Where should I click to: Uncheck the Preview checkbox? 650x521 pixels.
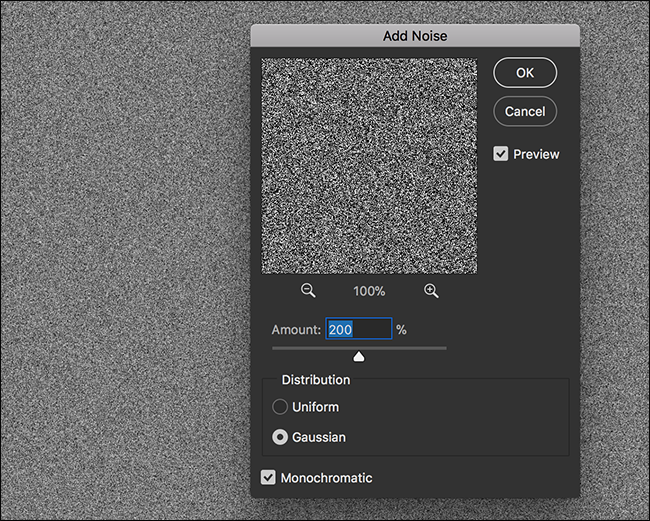tap(501, 154)
